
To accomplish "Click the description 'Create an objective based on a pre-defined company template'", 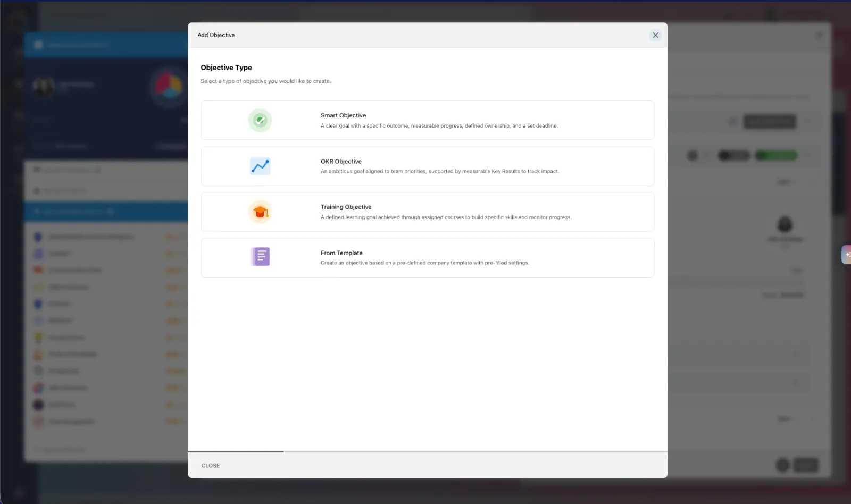I will pyautogui.click(x=425, y=263).
